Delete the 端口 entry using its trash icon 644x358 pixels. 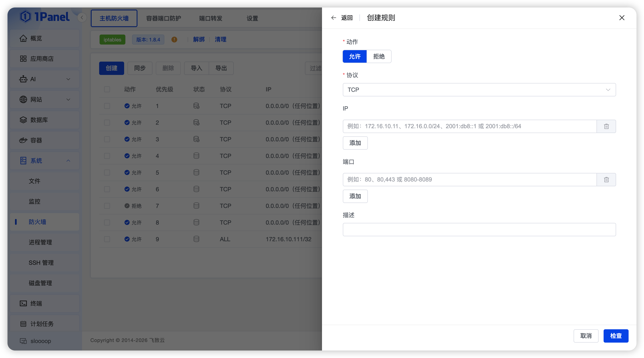606,180
